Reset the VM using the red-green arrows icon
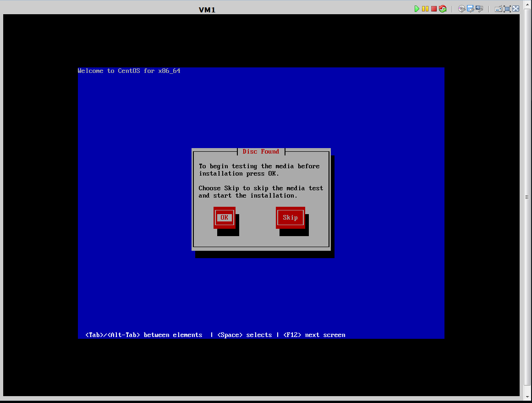 [443, 9]
